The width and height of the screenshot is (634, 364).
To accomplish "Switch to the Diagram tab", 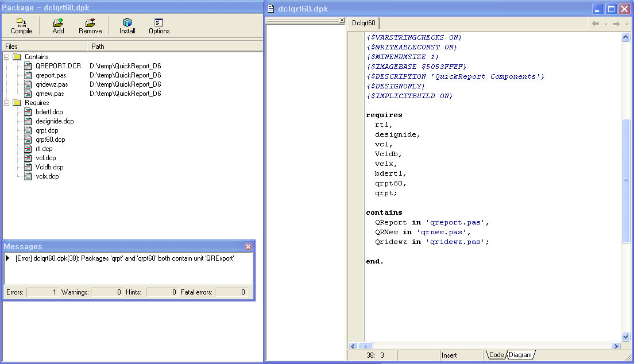I will (520, 355).
